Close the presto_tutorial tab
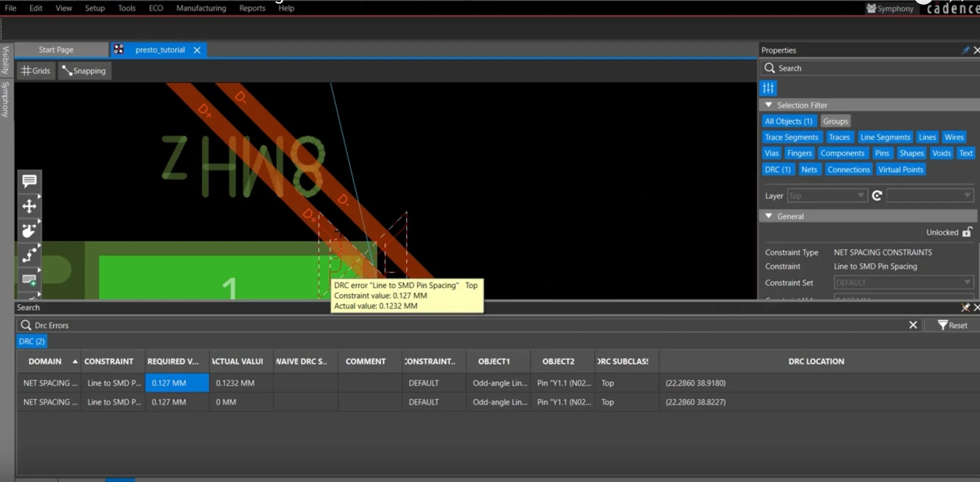The width and height of the screenshot is (980, 482). (x=197, y=50)
